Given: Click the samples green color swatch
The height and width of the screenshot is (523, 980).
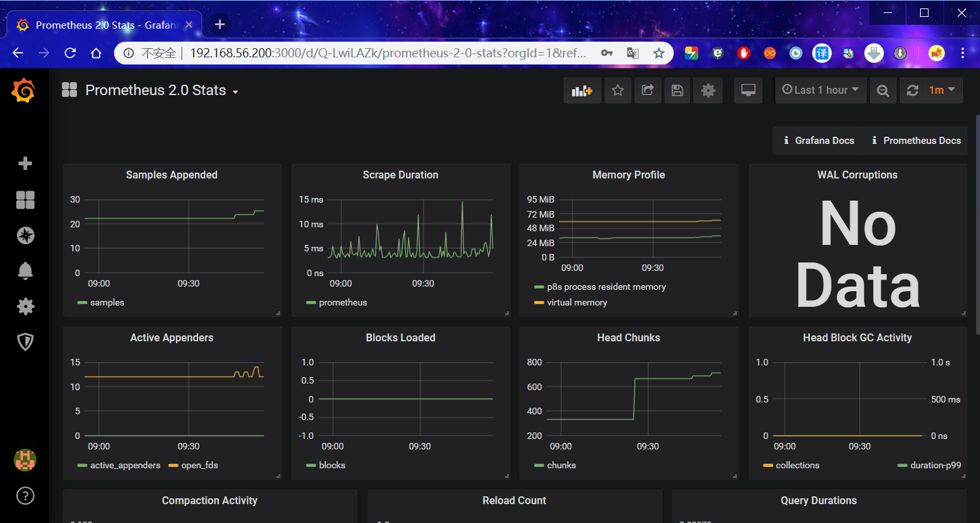Looking at the screenshot, I should [82, 302].
